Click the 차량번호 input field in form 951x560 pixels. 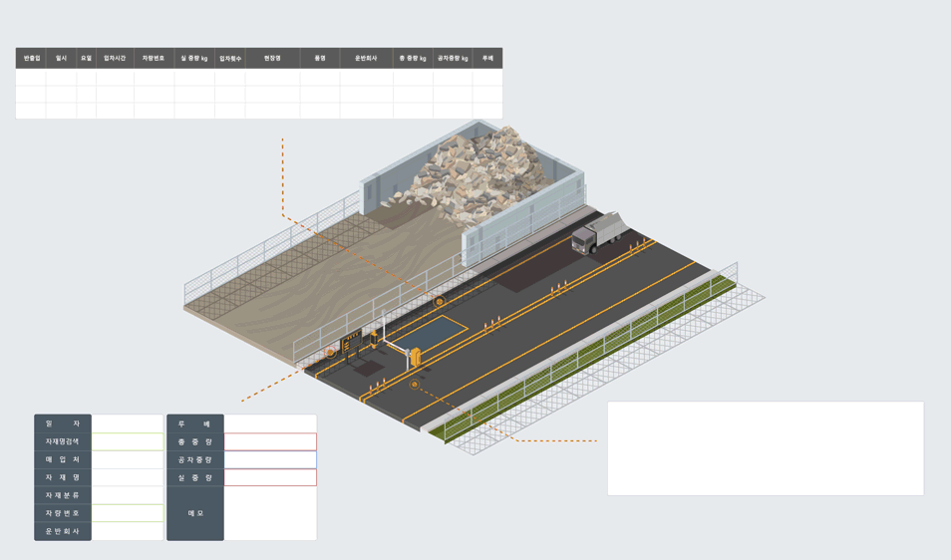point(128,513)
